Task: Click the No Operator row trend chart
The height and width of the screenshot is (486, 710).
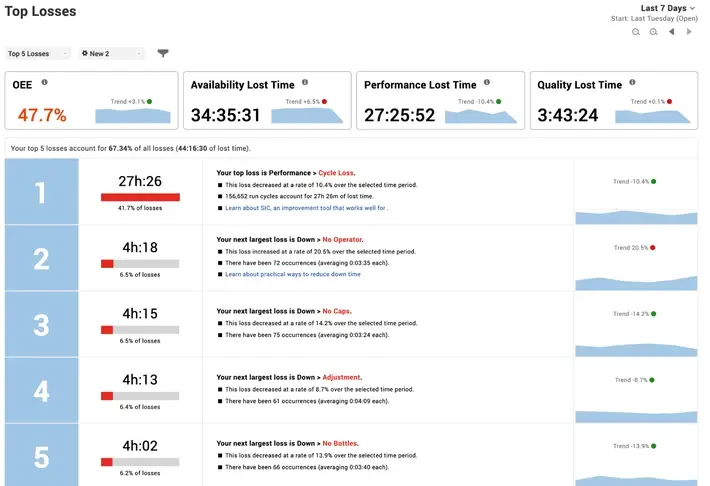Action: coord(636,283)
